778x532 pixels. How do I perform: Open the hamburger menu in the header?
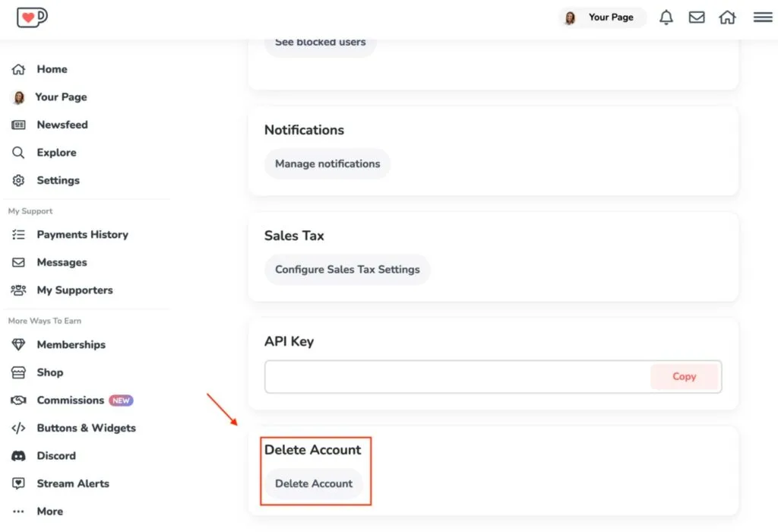point(763,17)
